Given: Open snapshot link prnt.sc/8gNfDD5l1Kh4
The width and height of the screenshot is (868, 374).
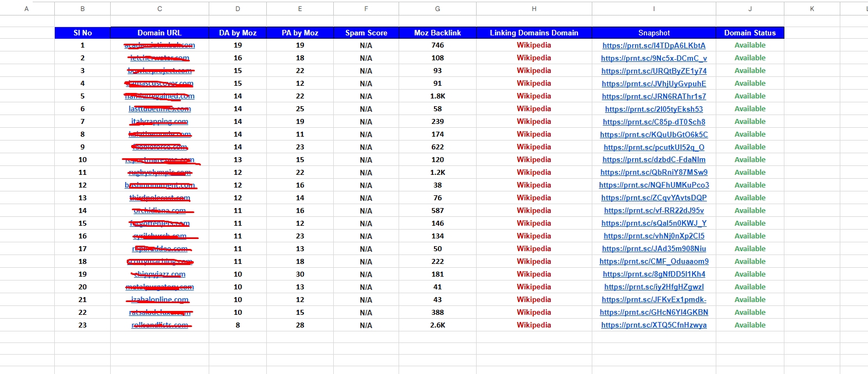Looking at the screenshot, I should (654, 274).
